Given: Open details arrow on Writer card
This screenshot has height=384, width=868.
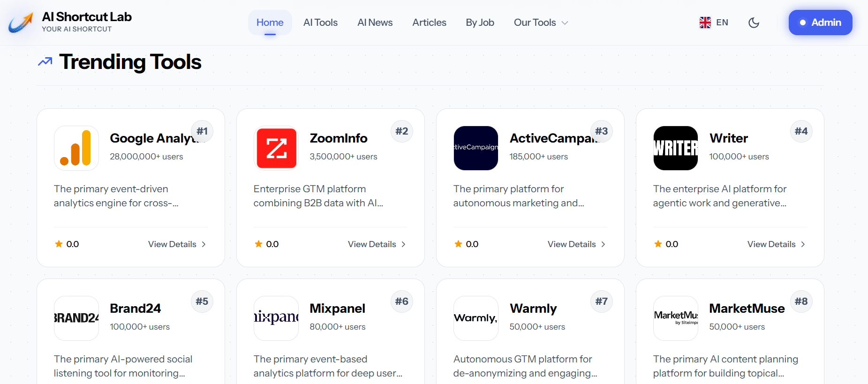Looking at the screenshot, I should point(803,244).
